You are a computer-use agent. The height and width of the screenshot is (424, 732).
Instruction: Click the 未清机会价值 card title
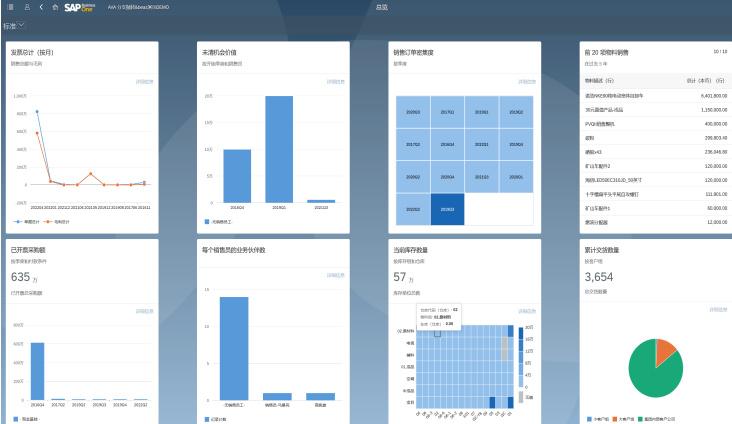point(219,52)
